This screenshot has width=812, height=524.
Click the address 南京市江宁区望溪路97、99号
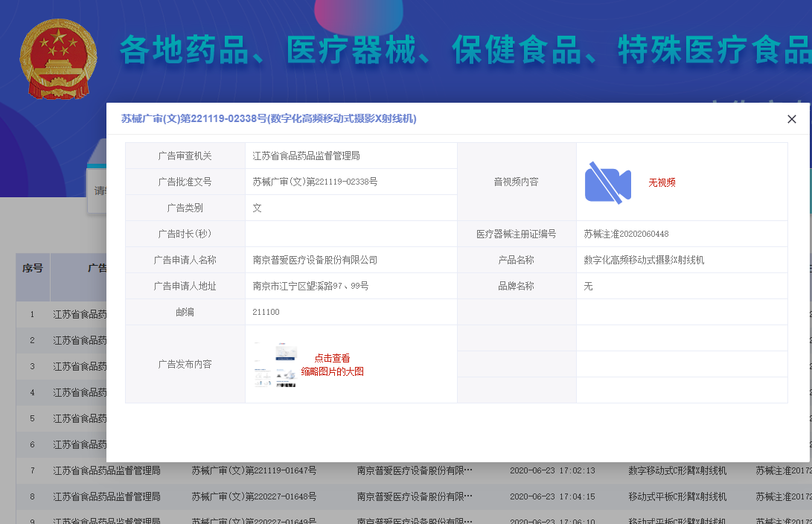(311, 286)
